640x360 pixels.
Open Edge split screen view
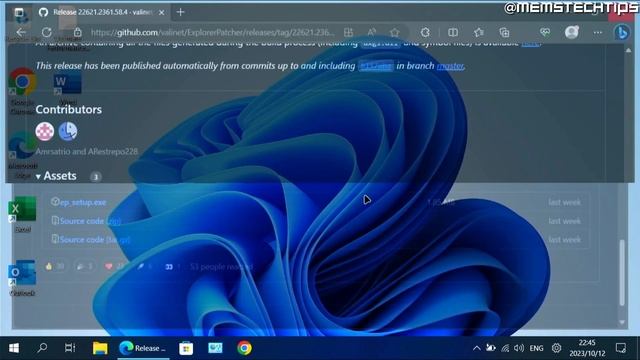click(x=453, y=32)
